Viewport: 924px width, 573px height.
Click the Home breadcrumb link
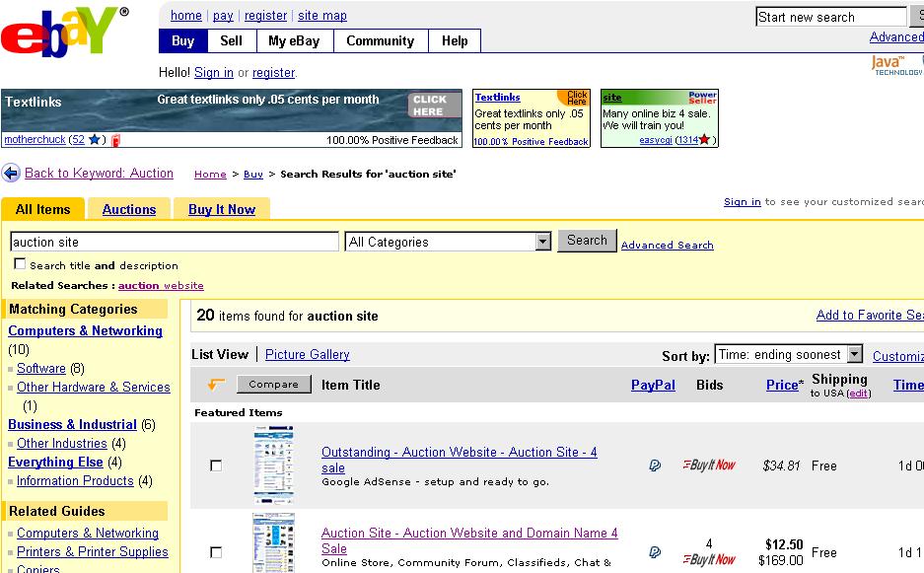210,174
